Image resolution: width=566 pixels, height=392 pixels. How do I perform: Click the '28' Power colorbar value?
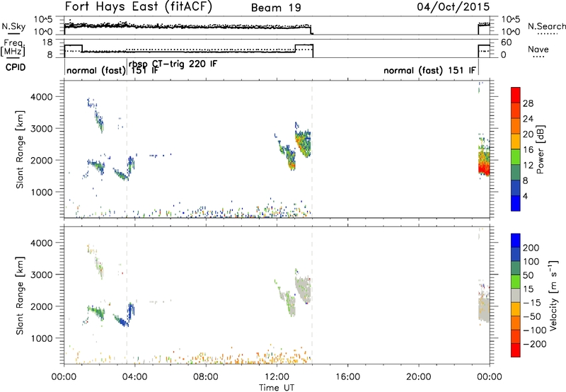(528, 103)
